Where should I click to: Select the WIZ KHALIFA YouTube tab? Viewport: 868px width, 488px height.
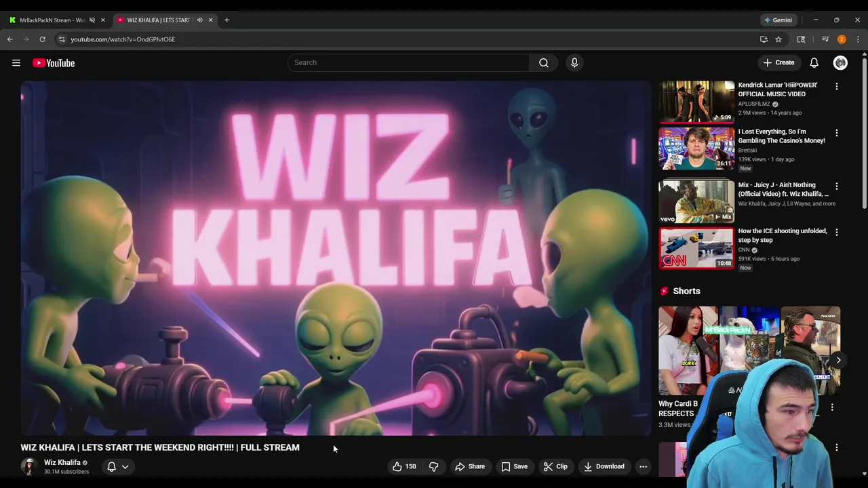[159, 20]
